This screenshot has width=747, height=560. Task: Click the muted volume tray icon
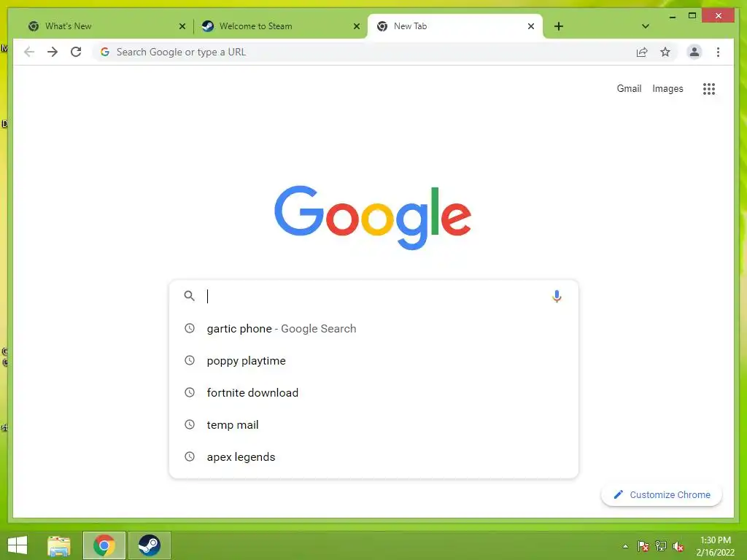[678, 546]
